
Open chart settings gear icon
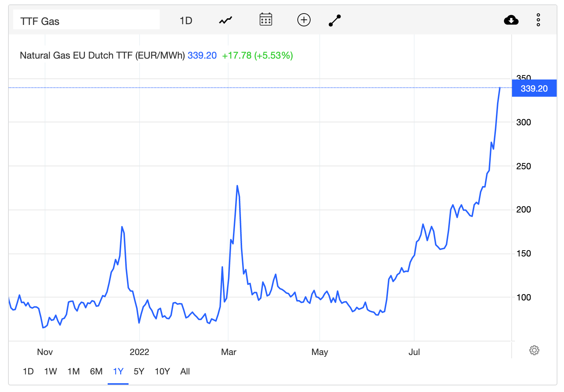point(534,350)
